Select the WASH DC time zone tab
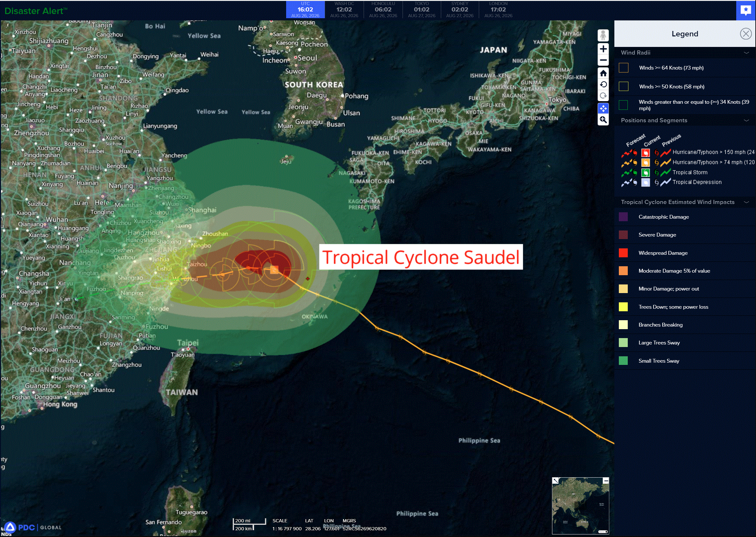The image size is (756, 537). click(x=344, y=10)
